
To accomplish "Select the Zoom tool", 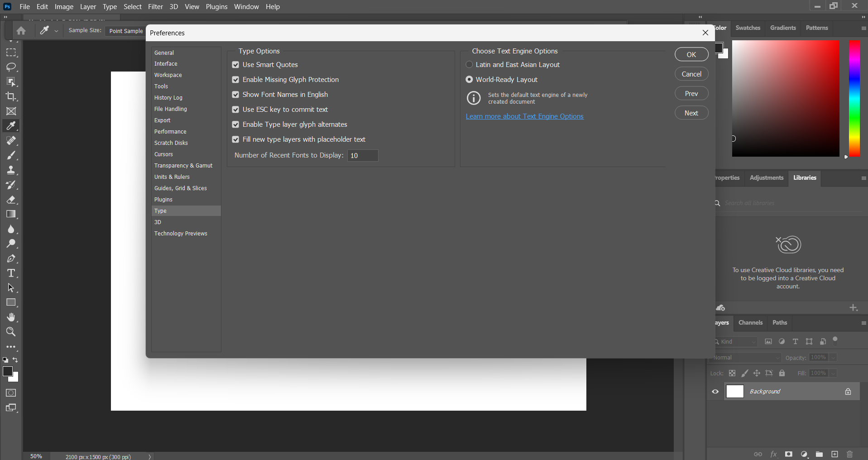I will pos(11,332).
